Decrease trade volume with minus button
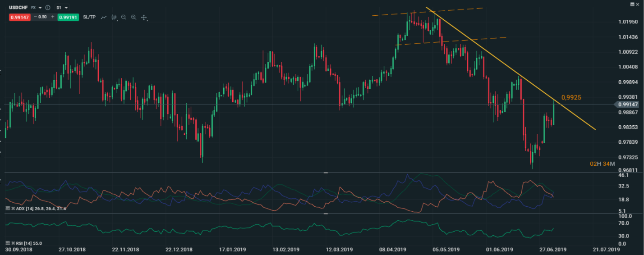The width and height of the screenshot is (644, 255). (x=36, y=17)
